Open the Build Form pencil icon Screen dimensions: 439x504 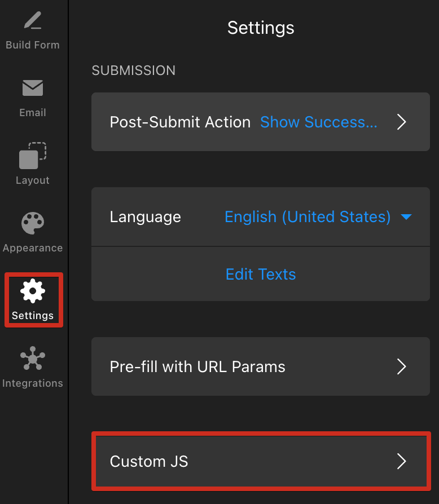[33, 20]
